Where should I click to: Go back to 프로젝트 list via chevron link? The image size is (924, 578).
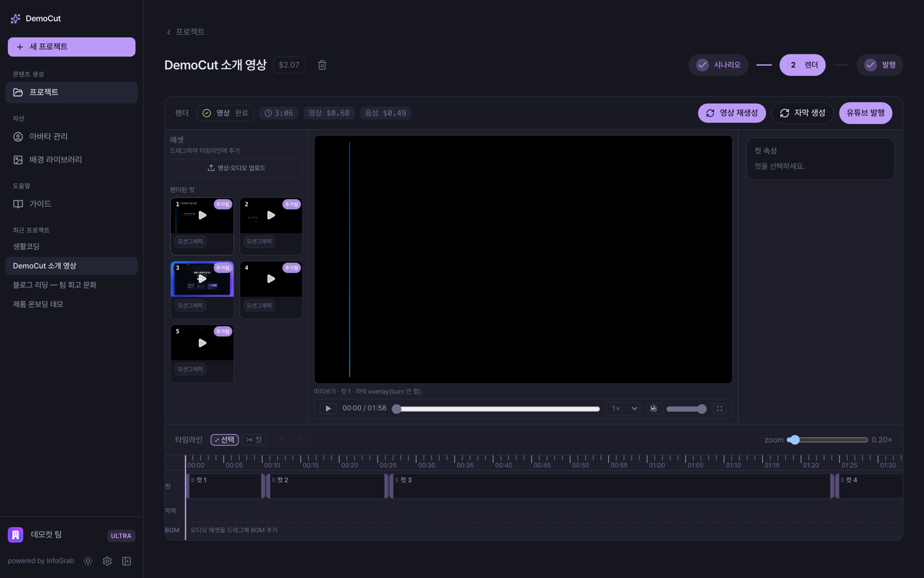(185, 32)
